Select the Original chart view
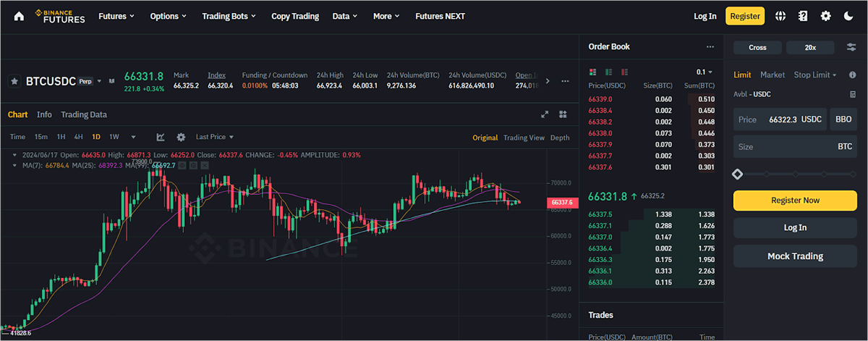868x341 pixels. click(485, 138)
